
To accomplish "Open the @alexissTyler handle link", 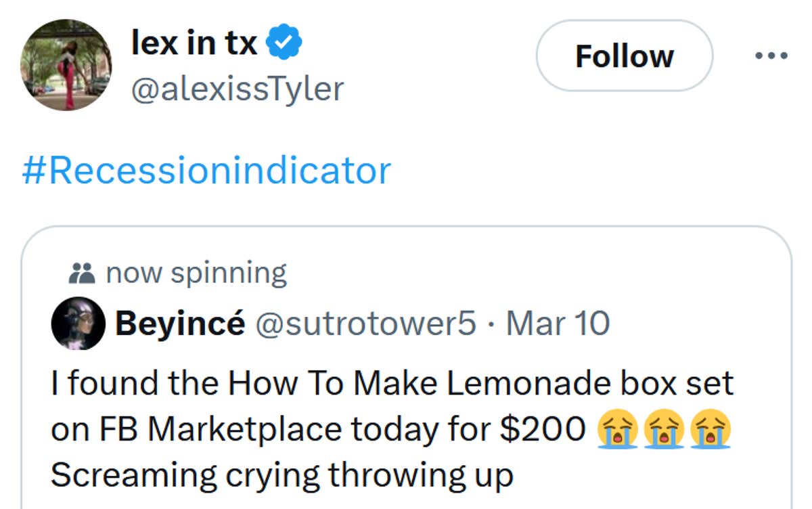I will pyautogui.click(x=236, y=89).
